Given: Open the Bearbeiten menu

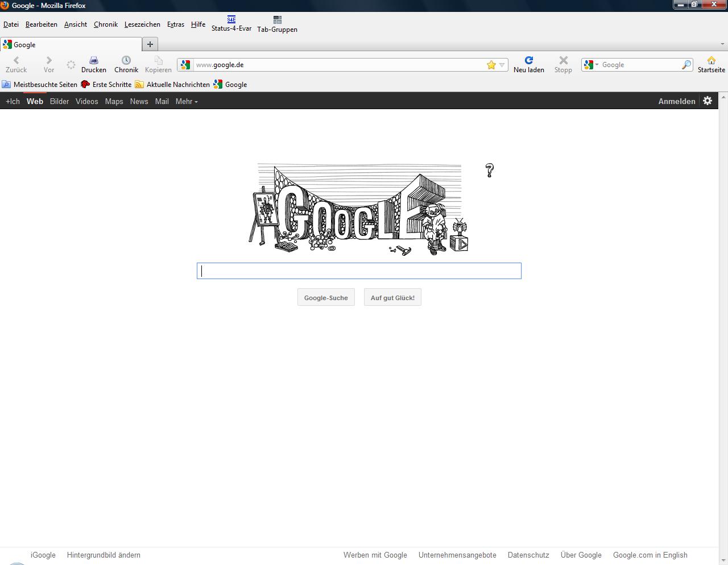Looking at the screenshot, I should point(42,24).
